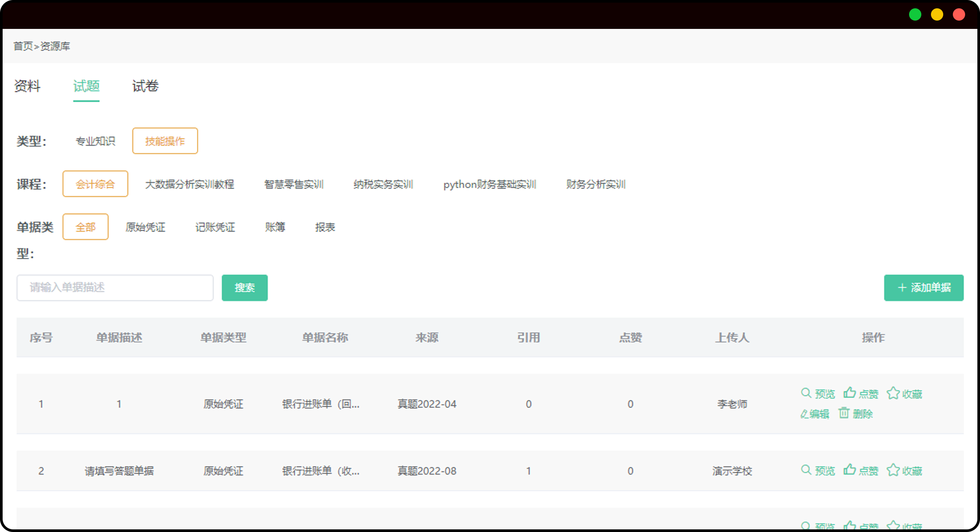Click the 点赞 column header
The image size is (980, 532).
click(x=631, y=338)
